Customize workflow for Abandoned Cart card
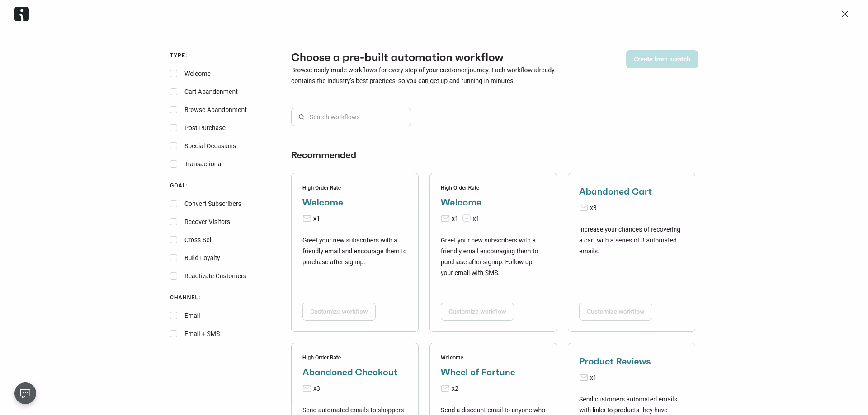868x415 pixels. click(616, 312)
